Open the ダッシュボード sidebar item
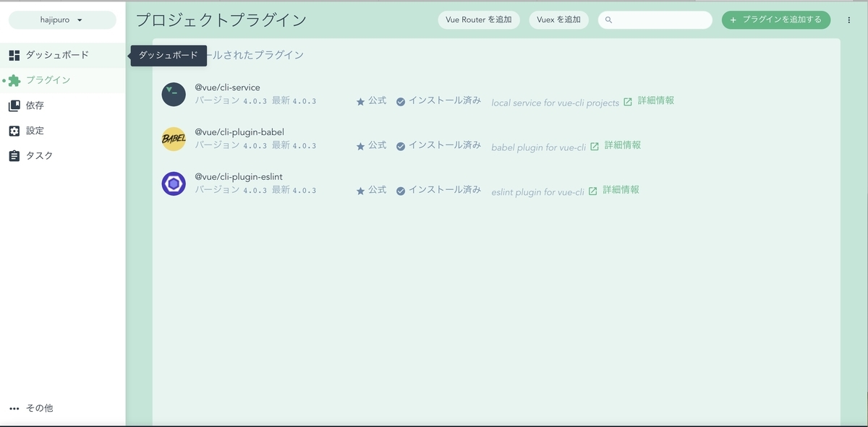 (x=63, y=55)
